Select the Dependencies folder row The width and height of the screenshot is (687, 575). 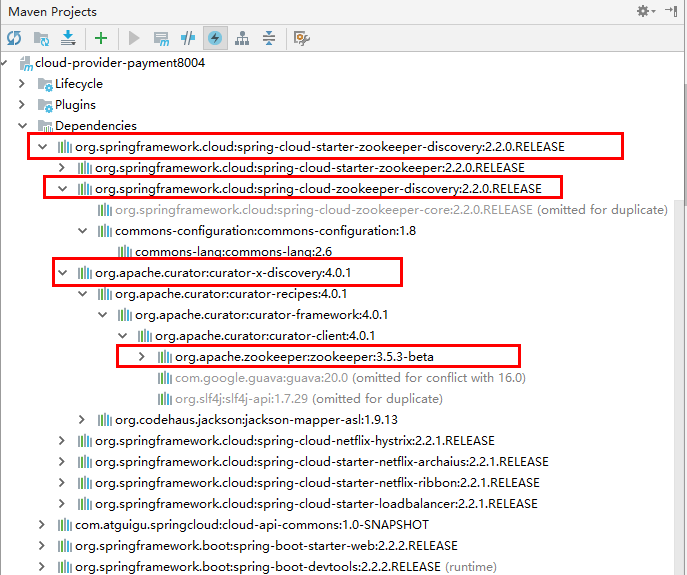coord(96,125)
